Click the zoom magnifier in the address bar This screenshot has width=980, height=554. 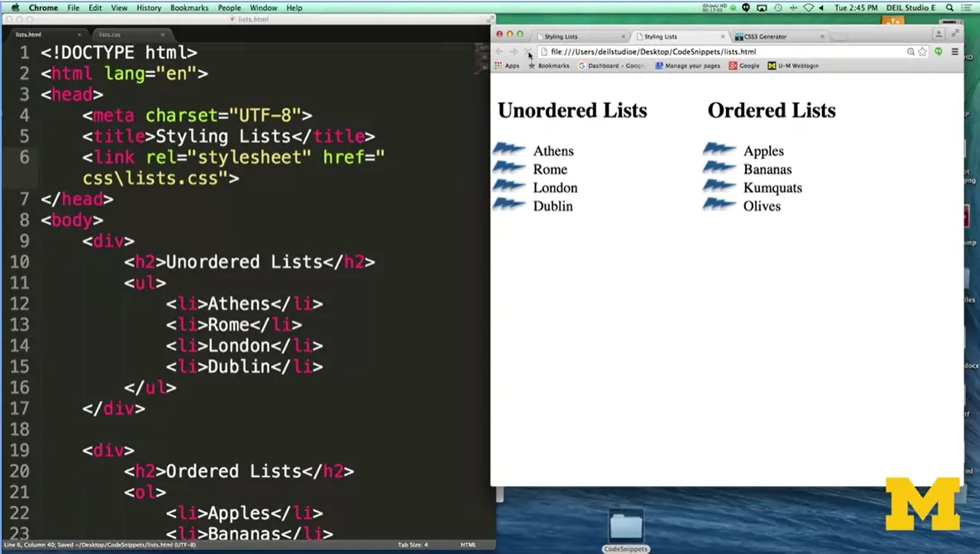click(911, 52)
